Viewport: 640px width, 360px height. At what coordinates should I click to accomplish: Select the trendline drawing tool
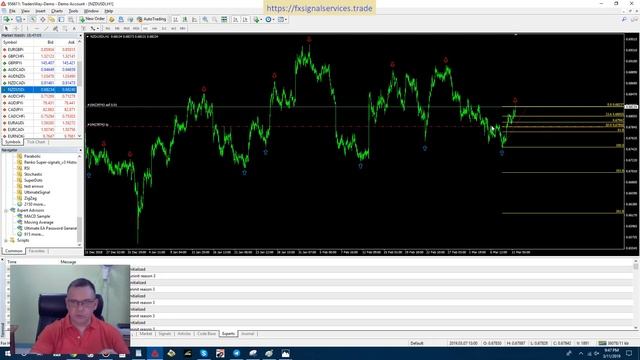46,28
